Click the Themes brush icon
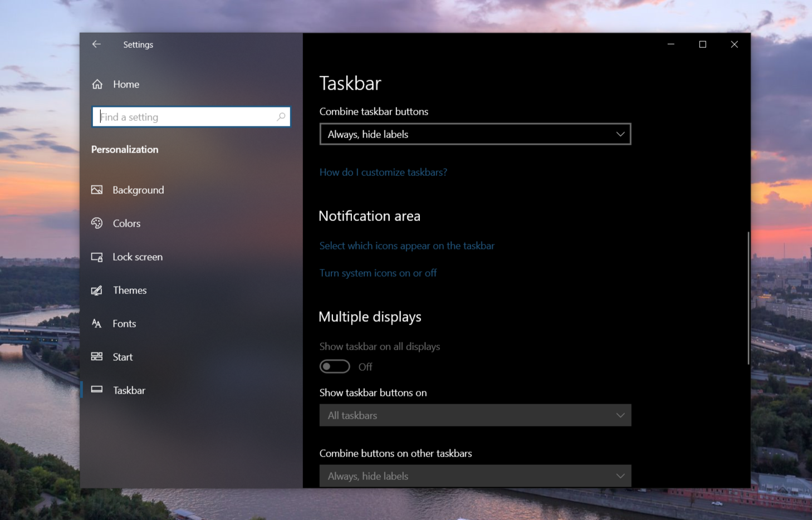 click(x=97, y=290)
